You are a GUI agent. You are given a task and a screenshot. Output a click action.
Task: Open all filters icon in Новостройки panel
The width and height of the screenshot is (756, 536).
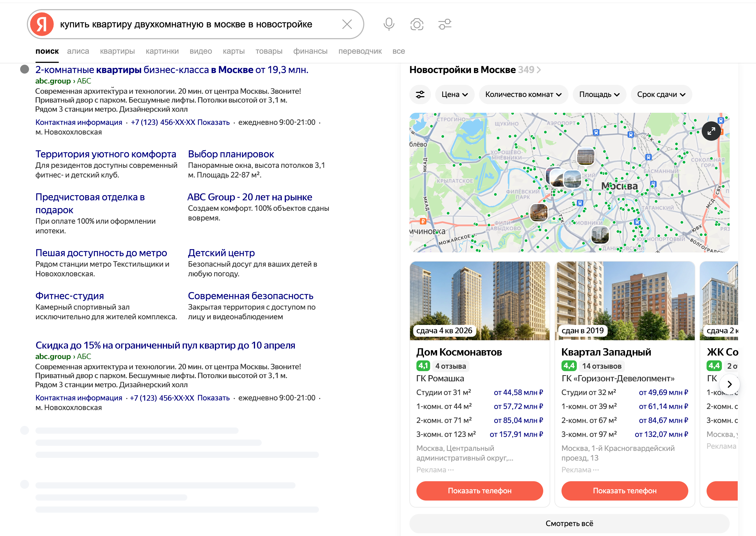pyautogui.click(x=420, y=95)
